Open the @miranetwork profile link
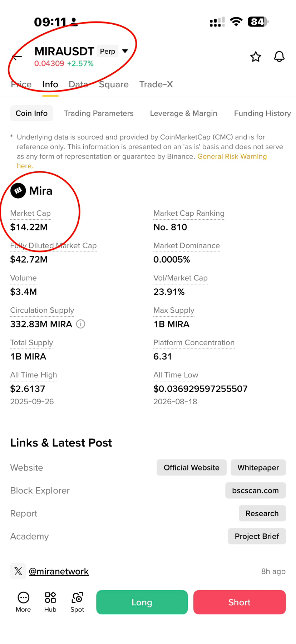Image resolution: width=296 pixels, height=644 pixels. (59, 571)
